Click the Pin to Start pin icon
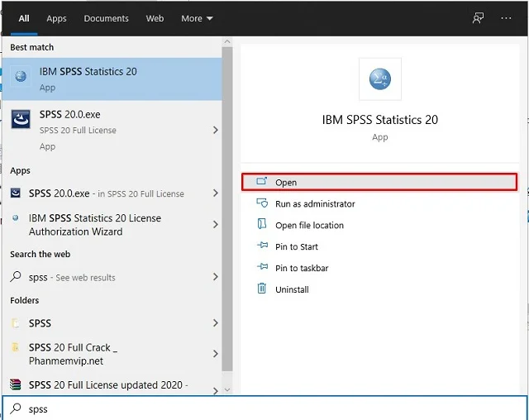 point(262,246)
